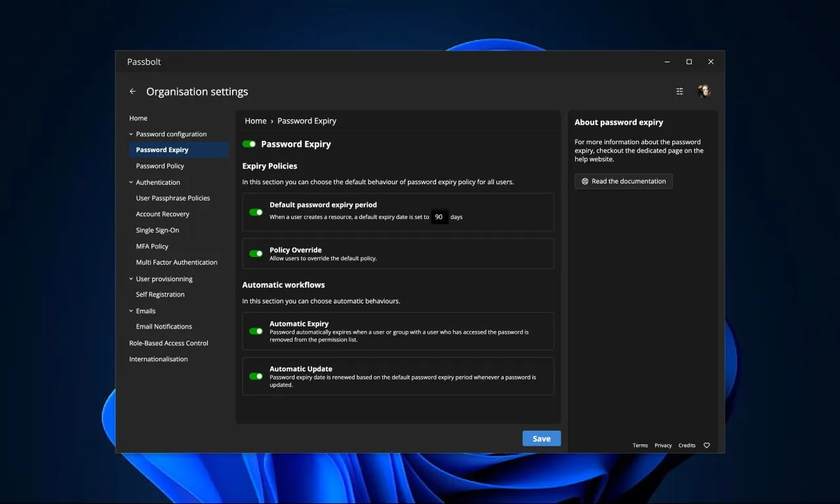Click Read the documentation button
The width and height of the screenshot is (840, 504).
[624, 182]
